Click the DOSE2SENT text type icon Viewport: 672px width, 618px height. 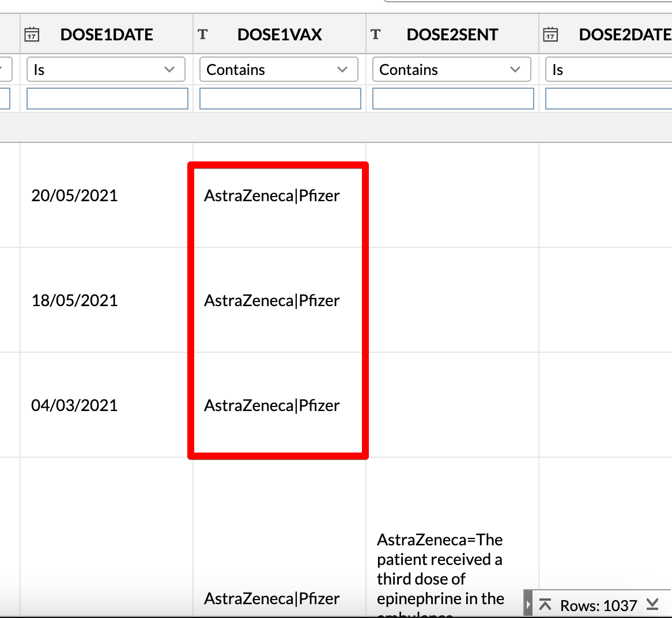click(x=375, y=34)
